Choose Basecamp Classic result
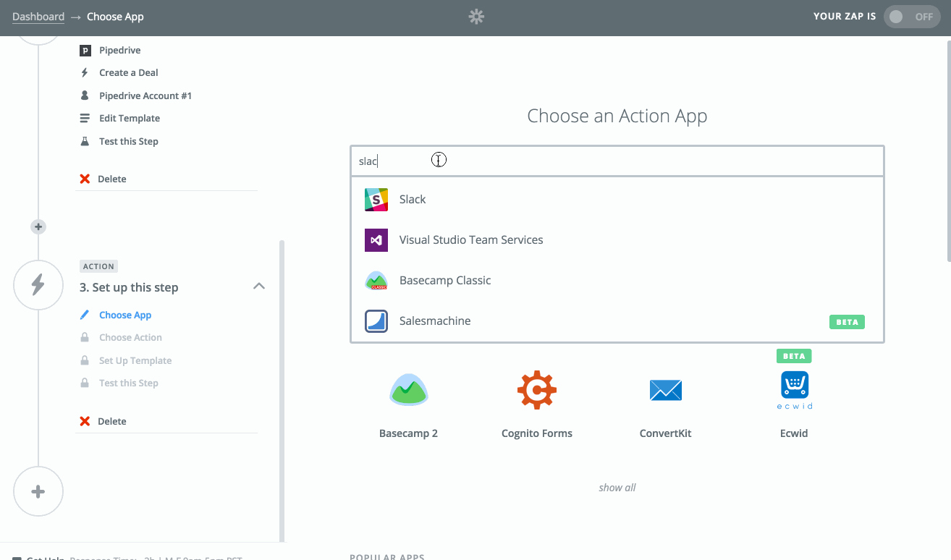Viewport: 951px width, 560px height. [617, 280]
